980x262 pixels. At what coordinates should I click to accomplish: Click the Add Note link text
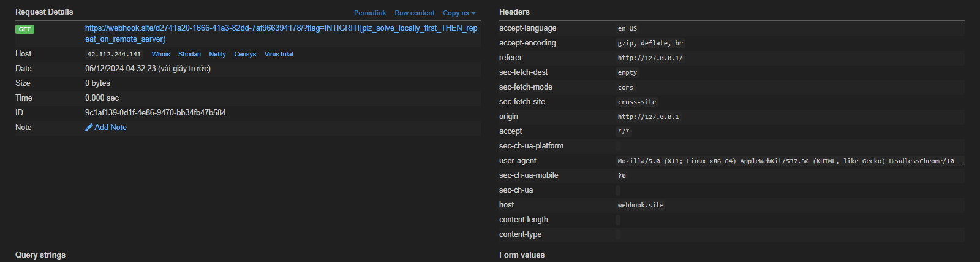111,128
